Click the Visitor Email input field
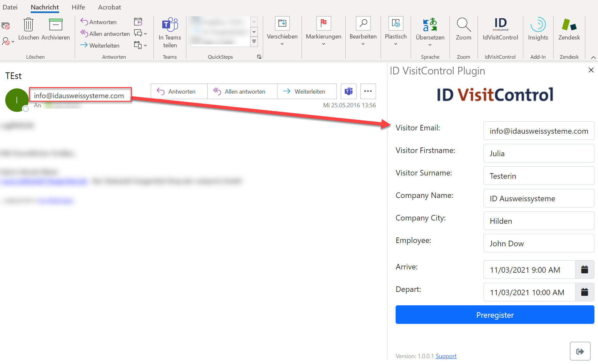The width and height of the screenshot is (598, 364). (539, 131)
